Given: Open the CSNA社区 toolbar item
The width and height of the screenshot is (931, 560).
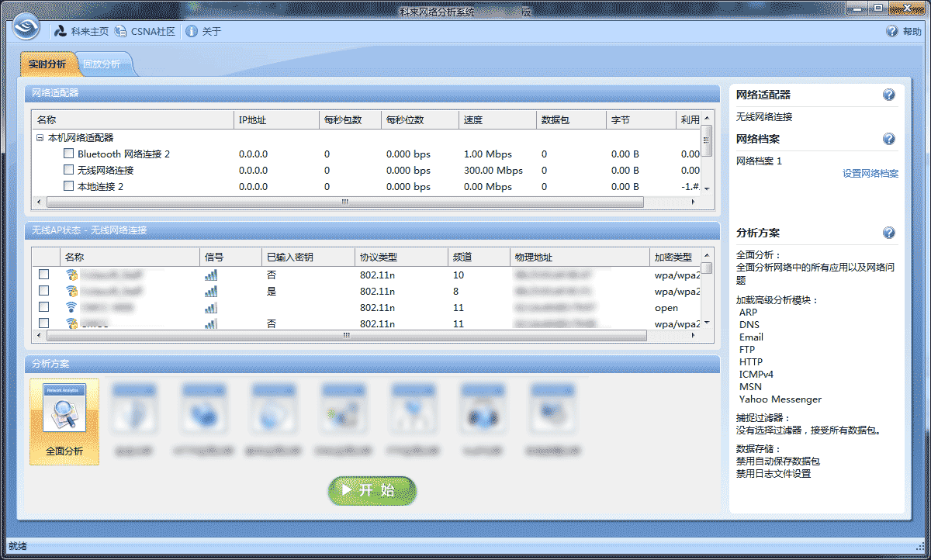Looking at the screenshot, I should [x=144, y=32].
